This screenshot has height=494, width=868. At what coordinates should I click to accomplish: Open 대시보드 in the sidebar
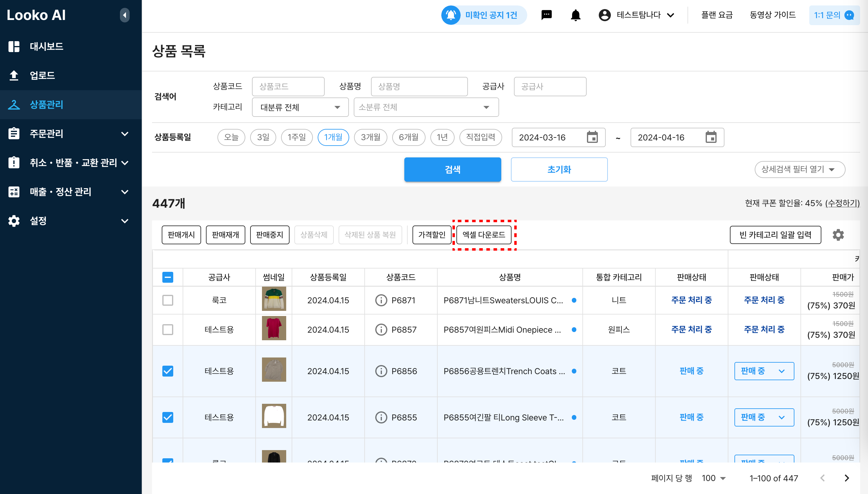[47, 47]
